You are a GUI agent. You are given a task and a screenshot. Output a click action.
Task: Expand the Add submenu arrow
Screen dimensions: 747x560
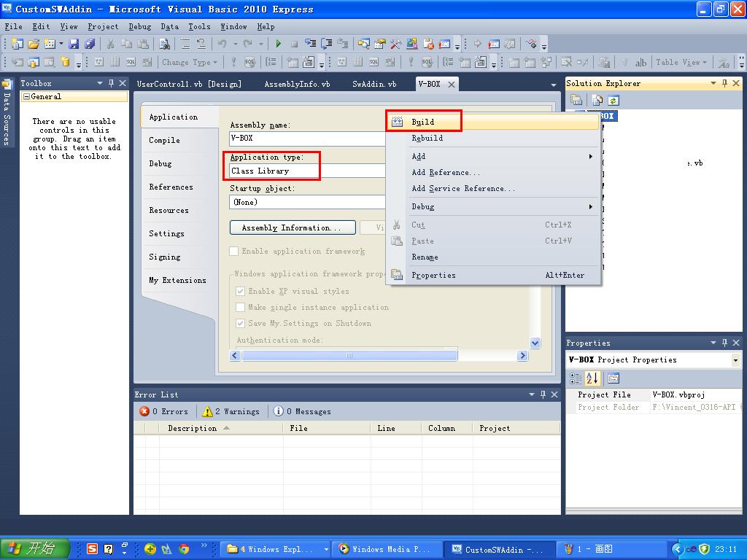pos(591,156)
